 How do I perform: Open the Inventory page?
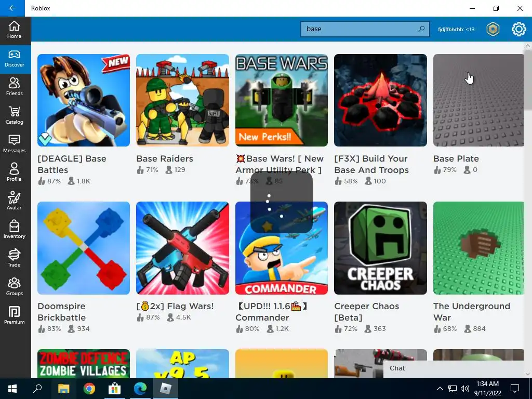(x=14, y=230)
